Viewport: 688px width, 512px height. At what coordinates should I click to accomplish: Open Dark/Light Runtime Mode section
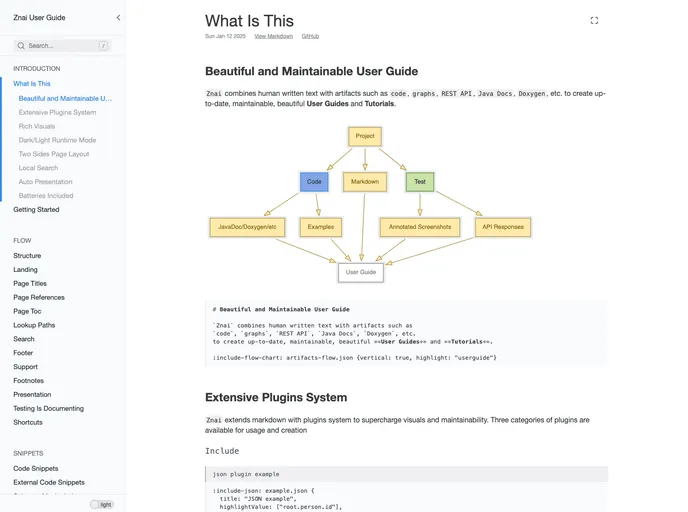[x=57, y=141]
